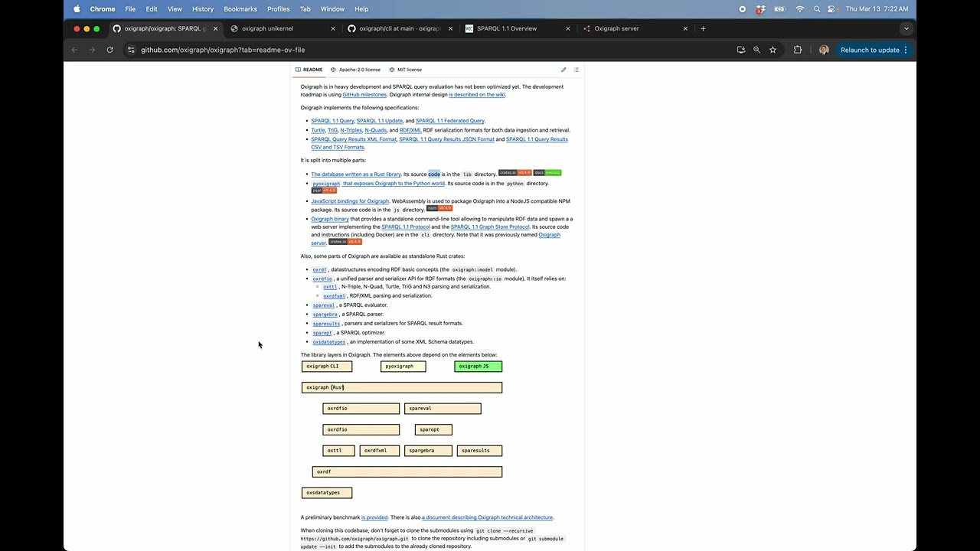Open the RDF/XML format link
The height and width of the screenshot is (551, 980).
click(x=410, y=130)
